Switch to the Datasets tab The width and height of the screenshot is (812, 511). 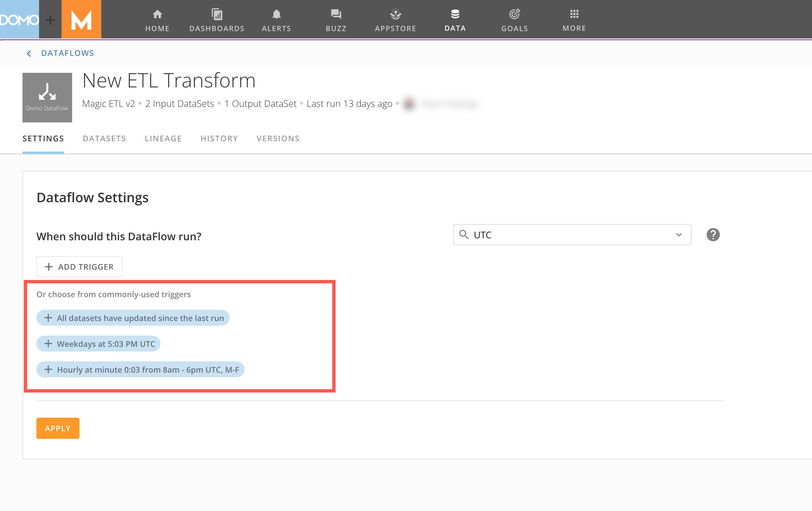click(104, 139)
